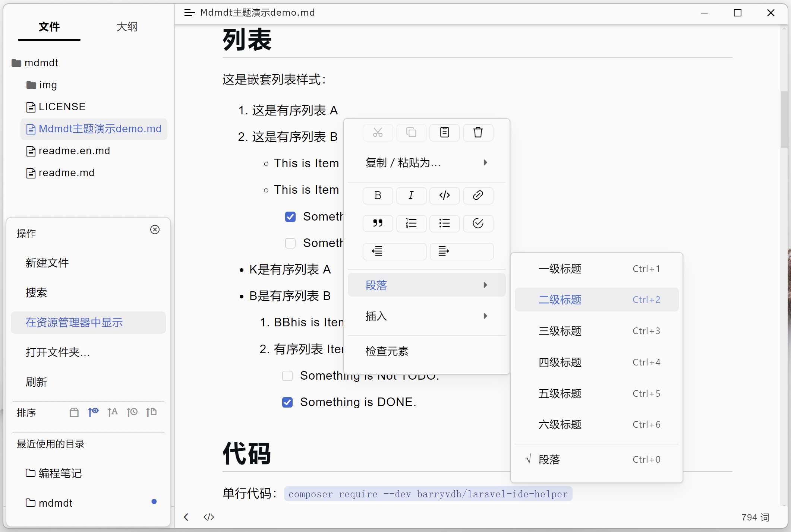Click 打开文件夹...
This screenshot has height=532, width=791.
pos(88,352)
